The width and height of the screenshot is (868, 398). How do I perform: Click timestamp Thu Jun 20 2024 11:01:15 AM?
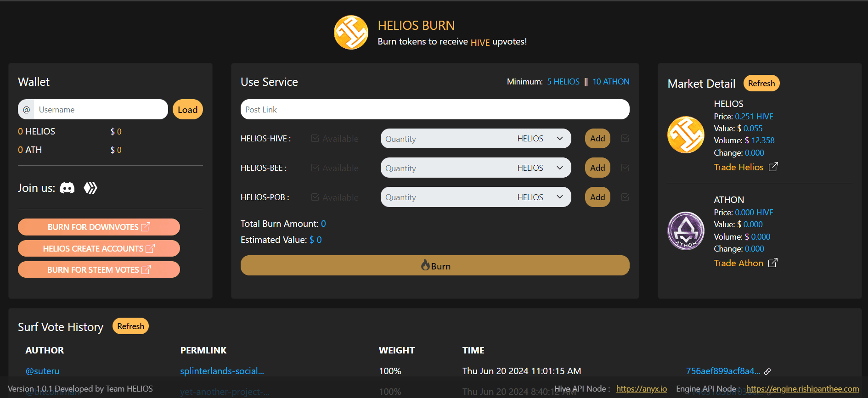click(x=522, y=371)
